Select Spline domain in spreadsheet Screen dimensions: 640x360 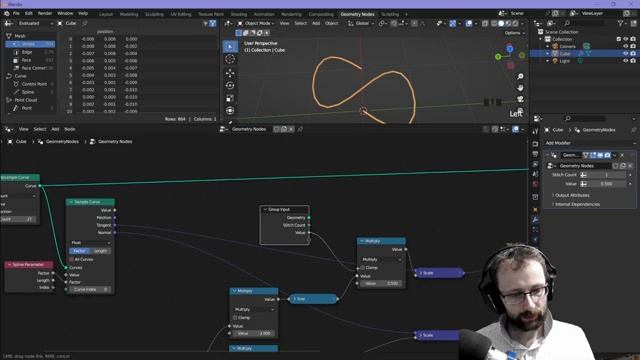tap(30, 92)
